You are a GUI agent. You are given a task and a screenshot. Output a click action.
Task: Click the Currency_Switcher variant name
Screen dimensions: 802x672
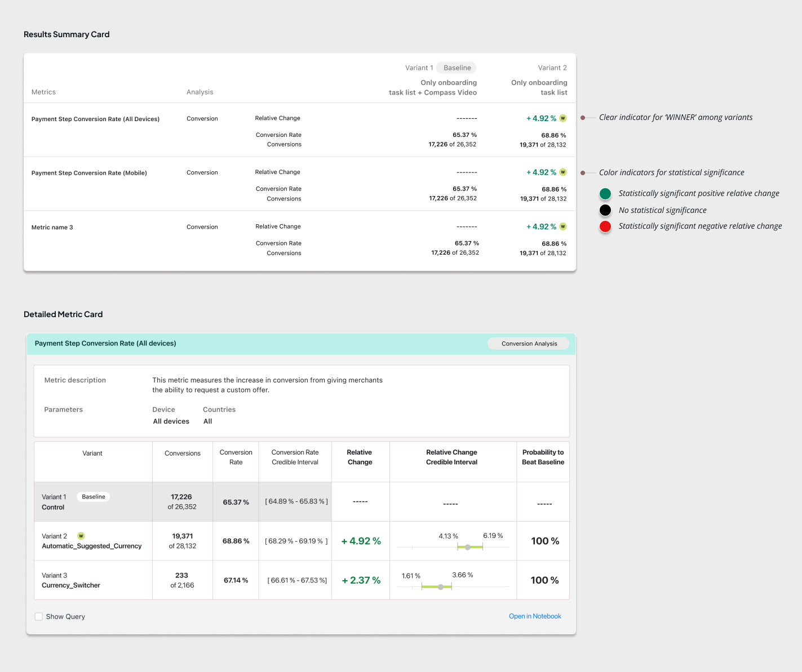(71, 586)
